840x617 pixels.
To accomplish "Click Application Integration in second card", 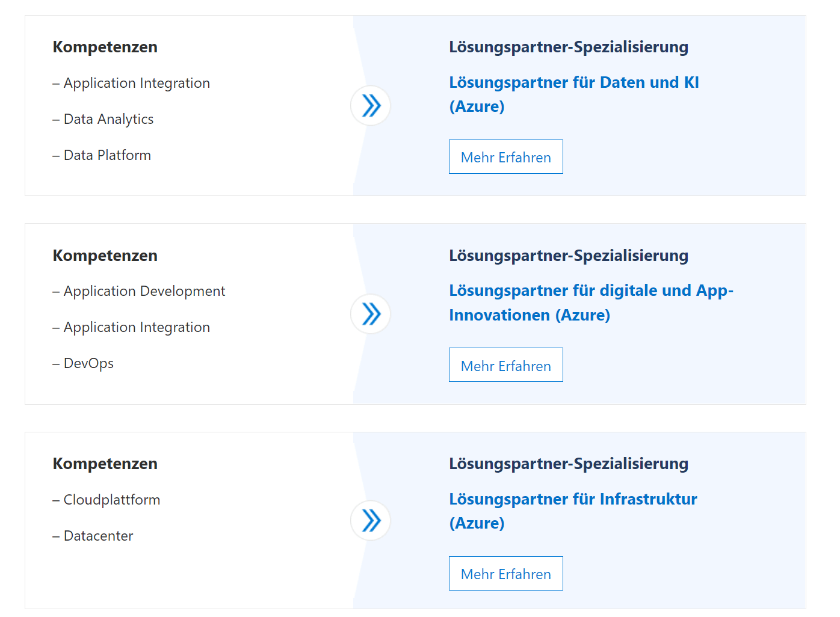I will 137,327.
